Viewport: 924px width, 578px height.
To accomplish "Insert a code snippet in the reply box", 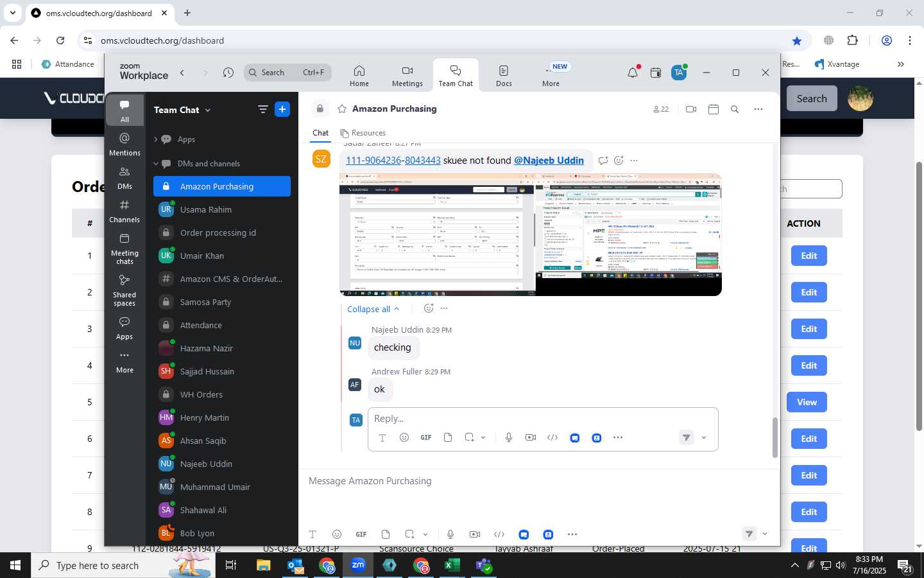I will point(552,437).
